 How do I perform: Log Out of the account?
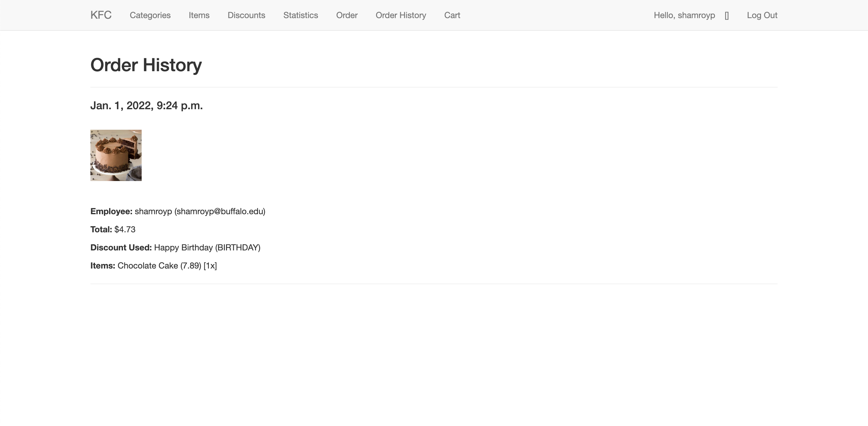click(x=762, y=15)
